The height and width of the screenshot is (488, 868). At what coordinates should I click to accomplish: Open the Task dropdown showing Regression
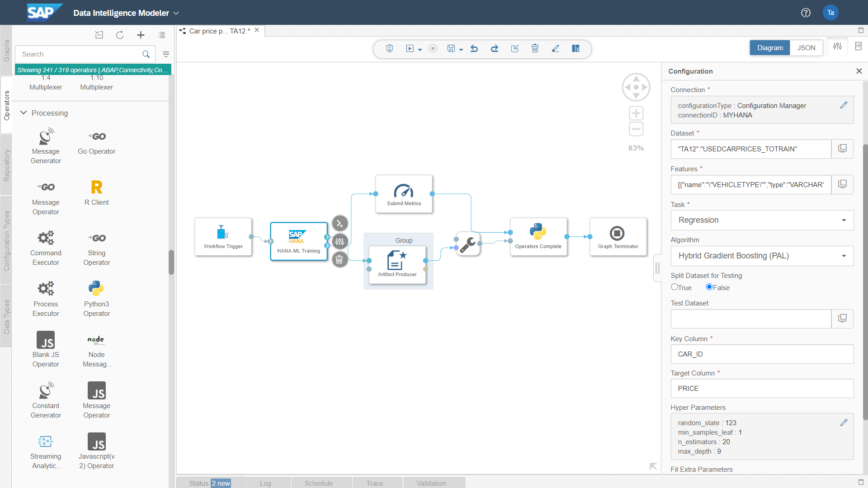coord(844,220)
